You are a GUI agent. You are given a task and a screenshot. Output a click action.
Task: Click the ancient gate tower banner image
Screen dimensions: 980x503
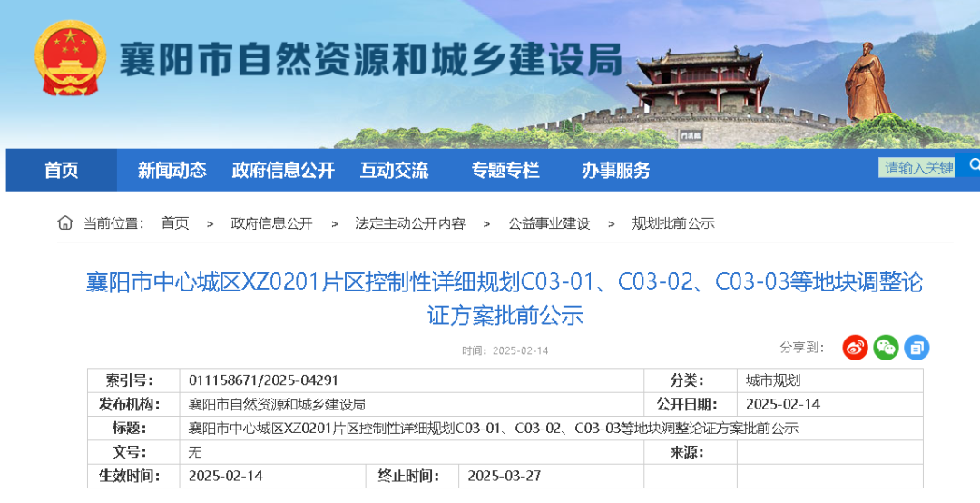pos(698,83)
